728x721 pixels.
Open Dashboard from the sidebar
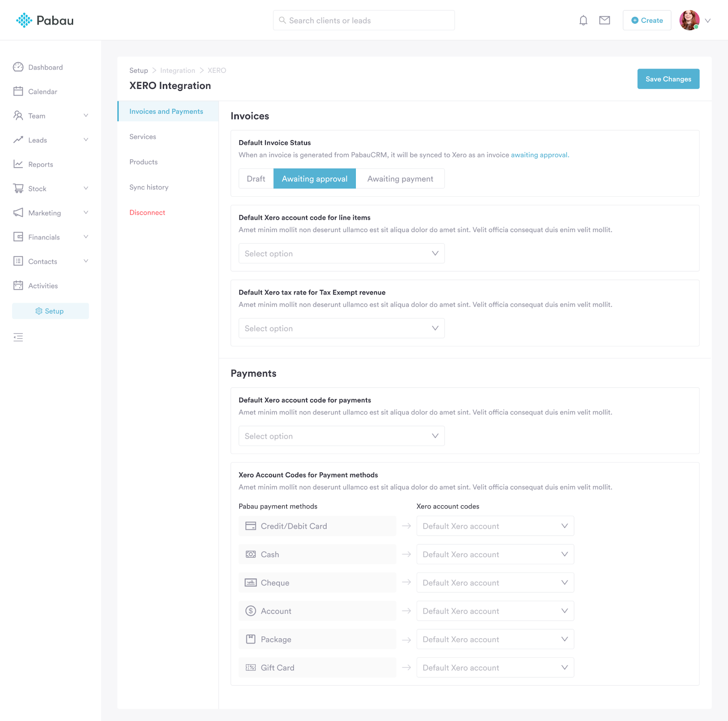(45, 67)
